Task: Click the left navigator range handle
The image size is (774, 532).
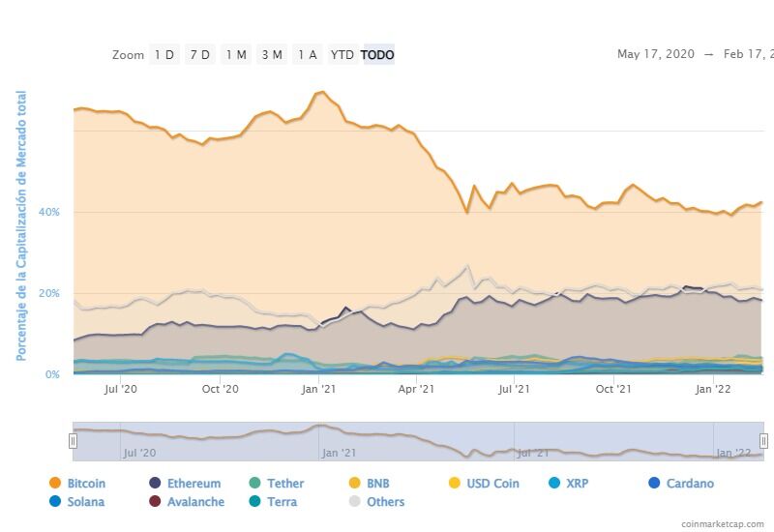Action: [x=73, y=441]
